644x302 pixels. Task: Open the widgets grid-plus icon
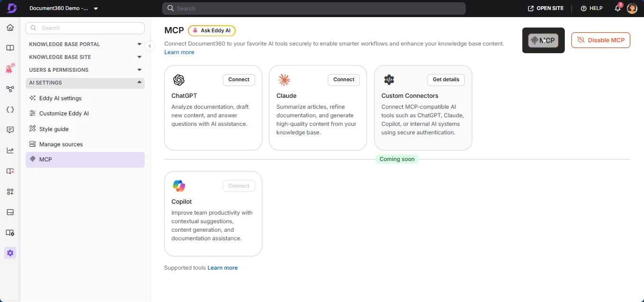(10, 192)
